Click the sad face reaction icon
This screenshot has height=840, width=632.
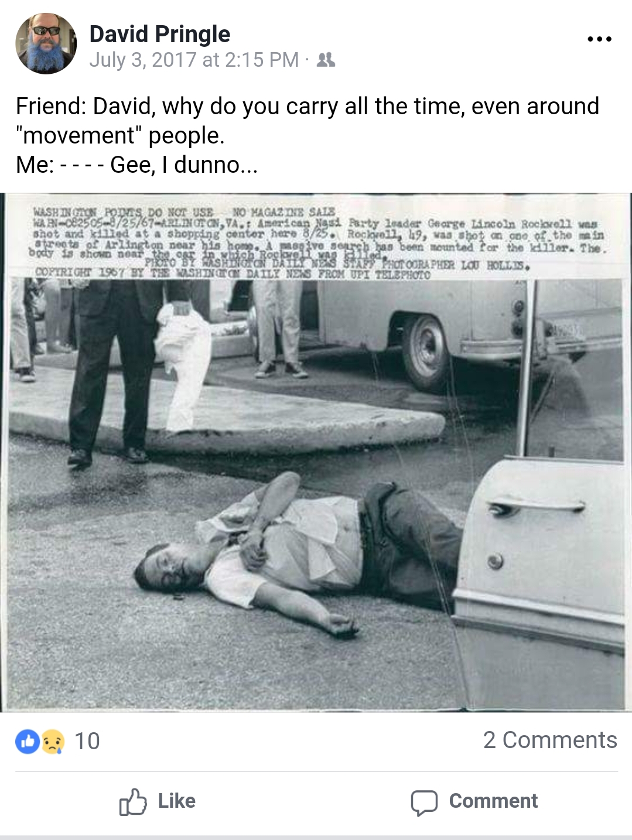[53, 741]
